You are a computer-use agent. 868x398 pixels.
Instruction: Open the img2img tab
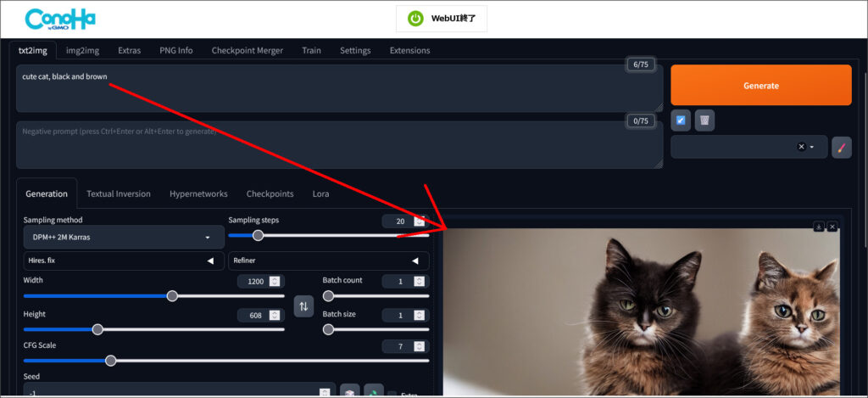click(x=82, y=50)
